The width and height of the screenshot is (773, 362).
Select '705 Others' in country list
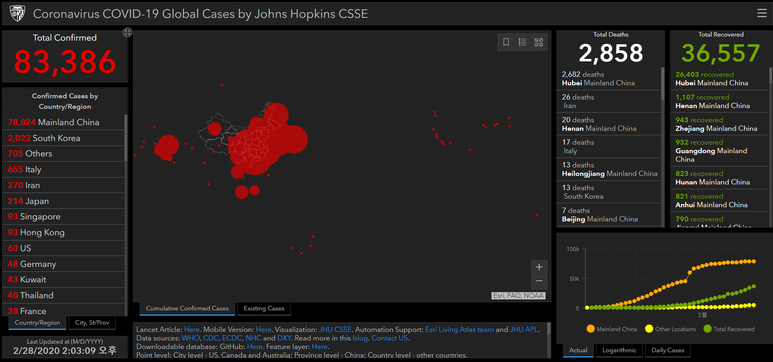coord(65,154)
